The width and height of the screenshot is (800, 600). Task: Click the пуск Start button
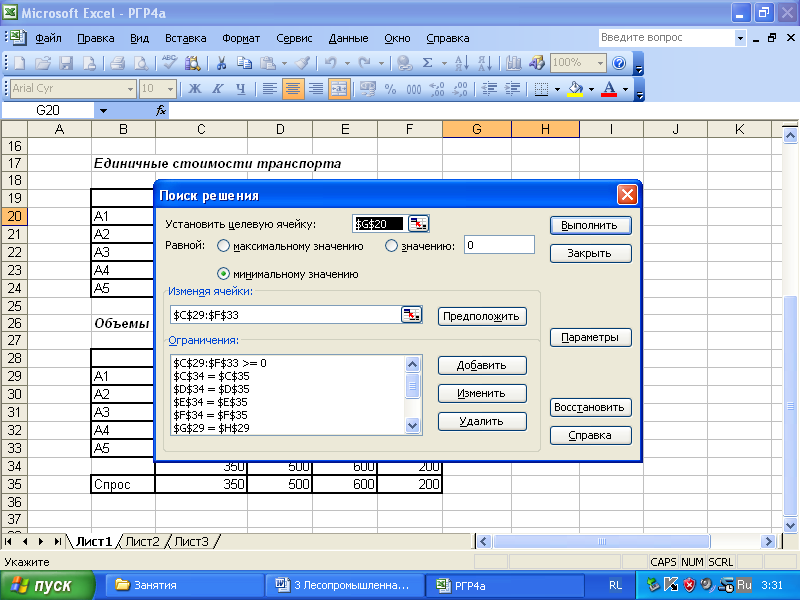47,585
